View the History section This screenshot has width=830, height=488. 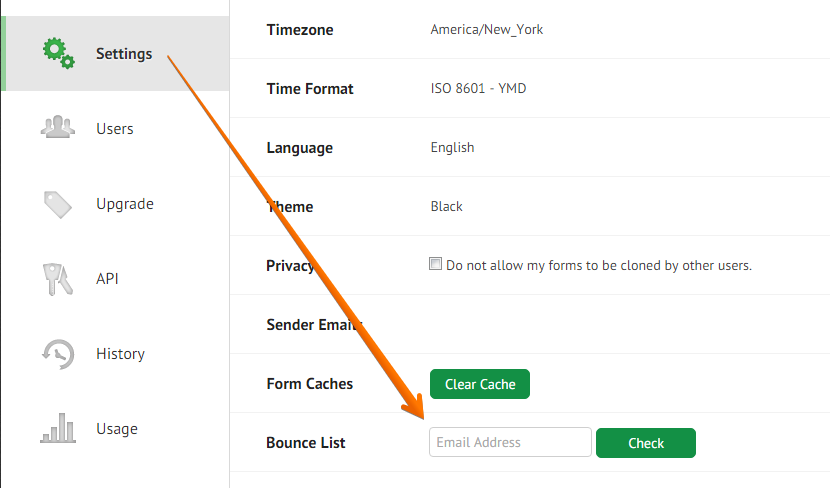[120, 354]
